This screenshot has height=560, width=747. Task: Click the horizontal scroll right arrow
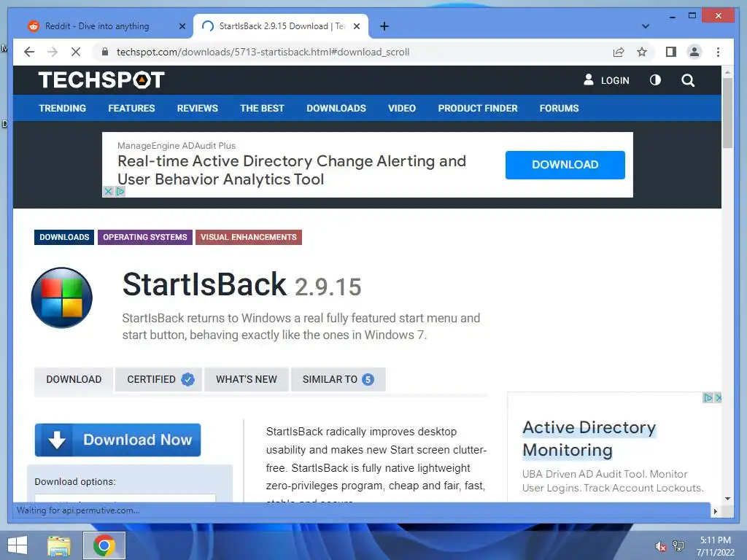coord(715,511)
